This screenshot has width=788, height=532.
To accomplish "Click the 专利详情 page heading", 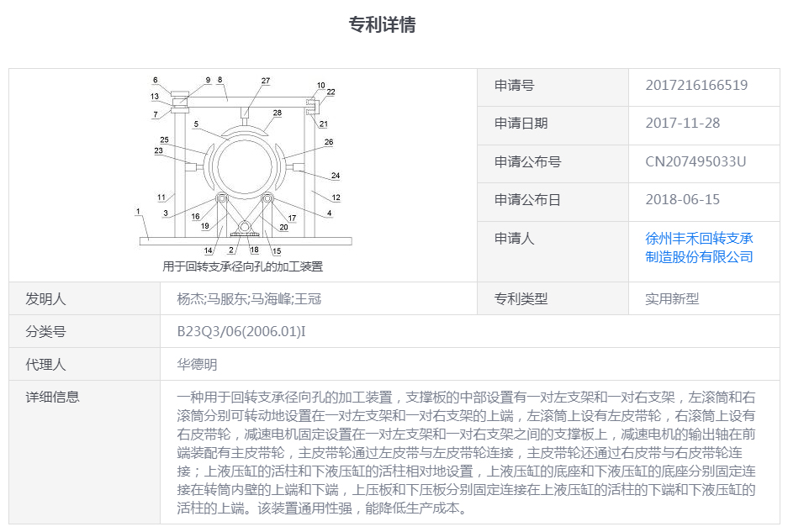I will click(x=382, y=24).
